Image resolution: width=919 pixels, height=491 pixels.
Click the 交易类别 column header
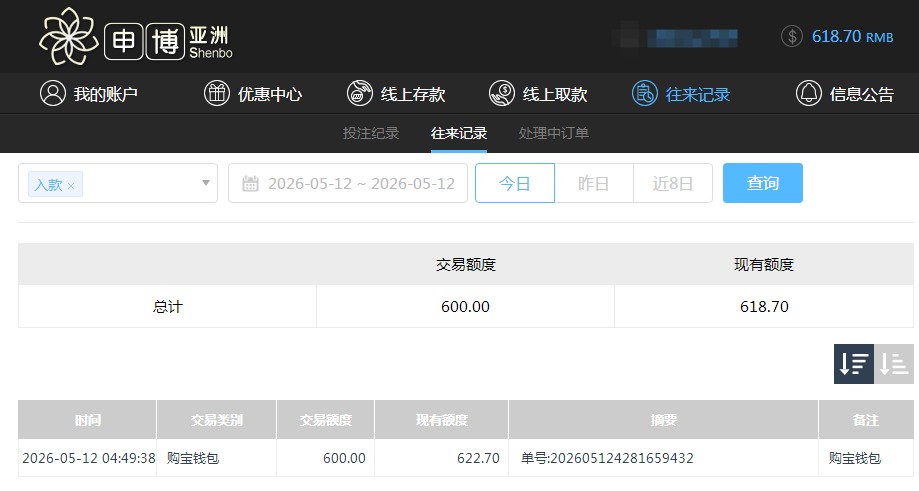tap(216, 420)
